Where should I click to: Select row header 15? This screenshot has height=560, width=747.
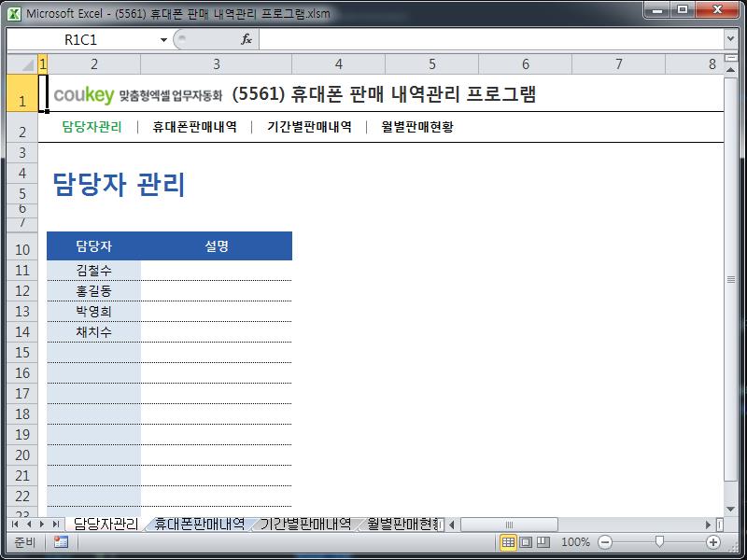click(22, 353)
